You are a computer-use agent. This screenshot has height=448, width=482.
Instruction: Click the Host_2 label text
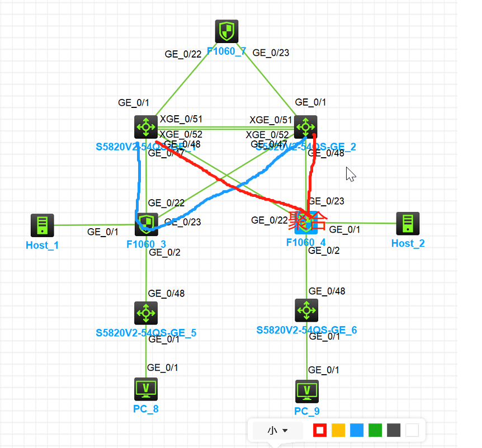tap(408, 243)
